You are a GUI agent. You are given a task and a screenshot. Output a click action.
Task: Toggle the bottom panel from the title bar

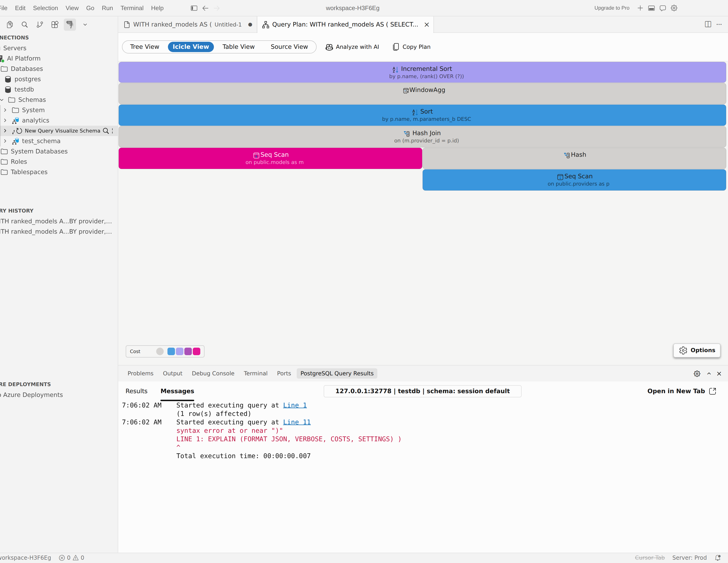tap(651, 8)
